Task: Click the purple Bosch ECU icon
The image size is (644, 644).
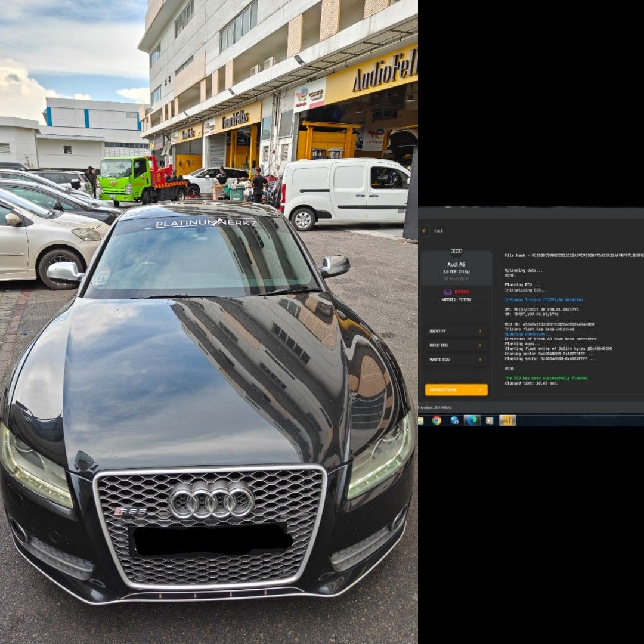Action: (x=447, y=292)
